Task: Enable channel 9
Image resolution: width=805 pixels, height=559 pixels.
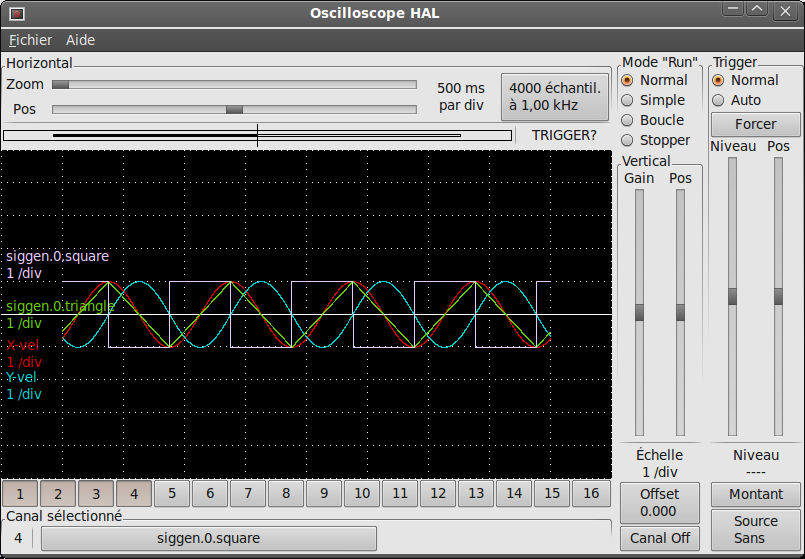Action: pyautogui.click(x=324, y=494)
